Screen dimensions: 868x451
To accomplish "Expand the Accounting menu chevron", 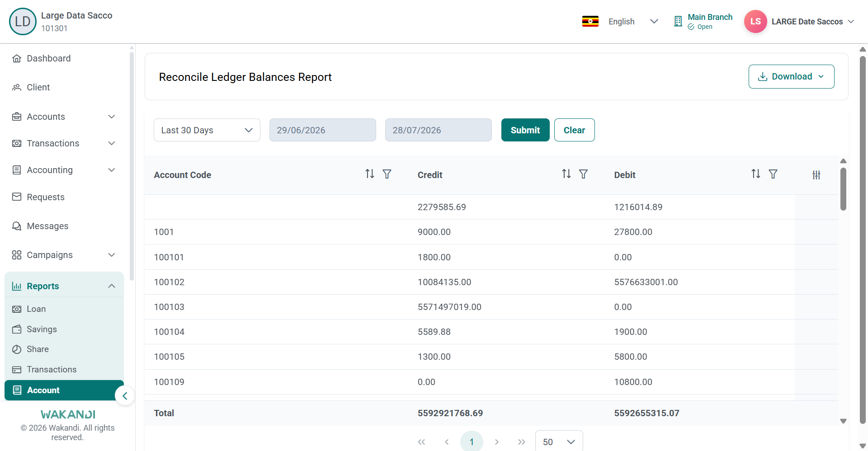I will 112,170.
